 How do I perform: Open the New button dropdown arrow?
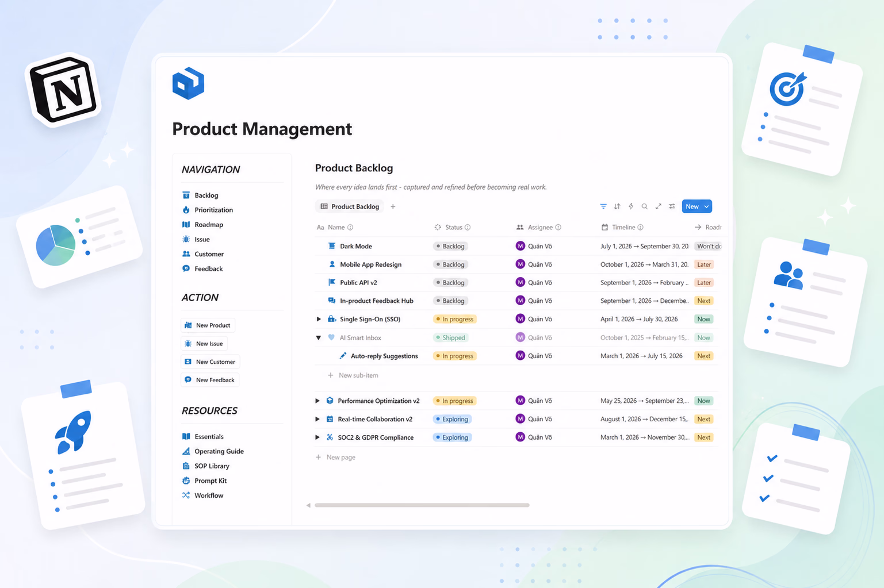[706, 206]
